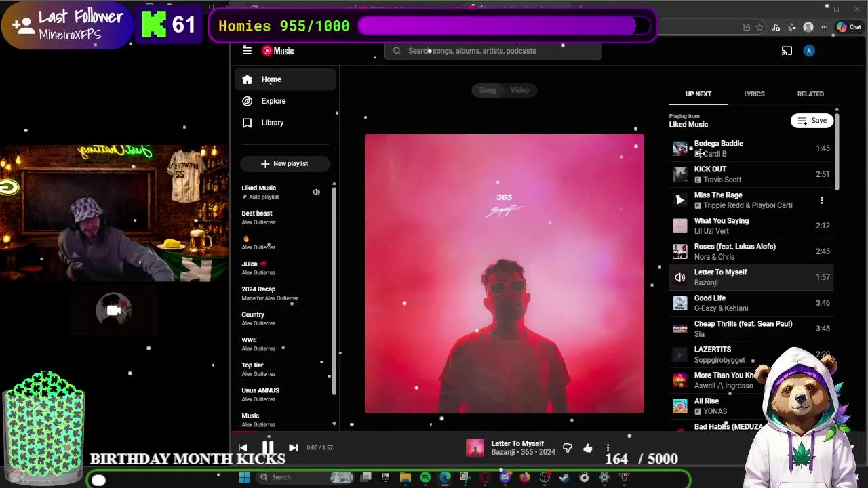Click the Home icon in sidebar
Image resolution: width=868 pixels, height=488 pixels.
247,79
